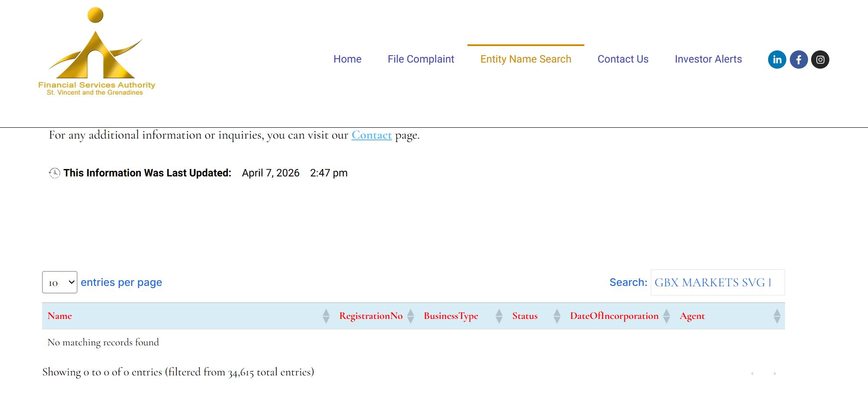Click 'This Information Was Last Updated:' text
868x398 pixels.
tap(147, 173)
